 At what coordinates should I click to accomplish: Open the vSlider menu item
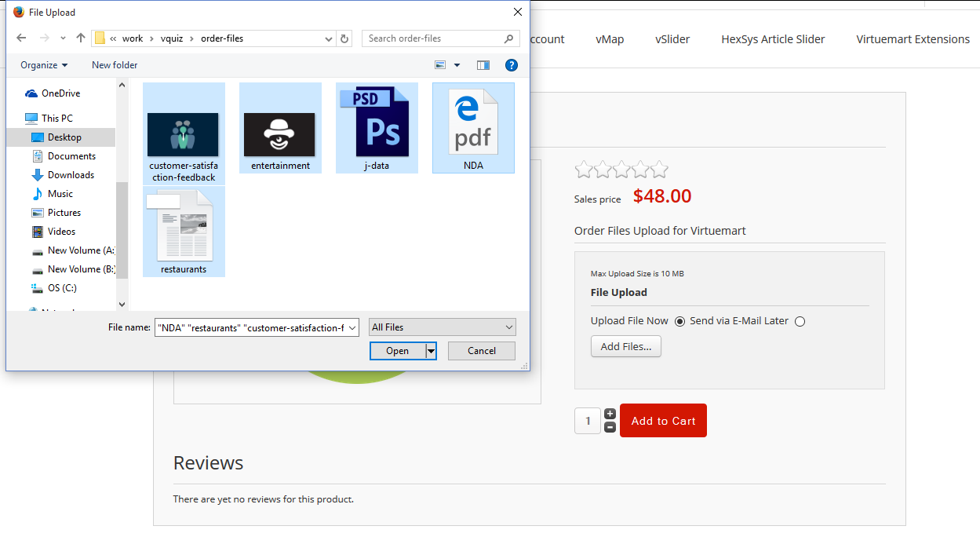[672, 39]
